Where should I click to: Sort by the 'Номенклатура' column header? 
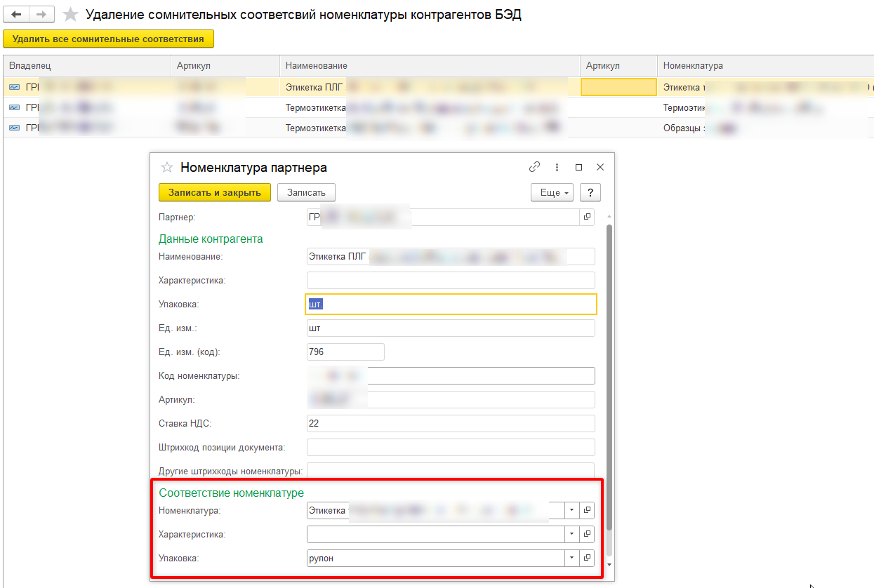coord(765,65)
